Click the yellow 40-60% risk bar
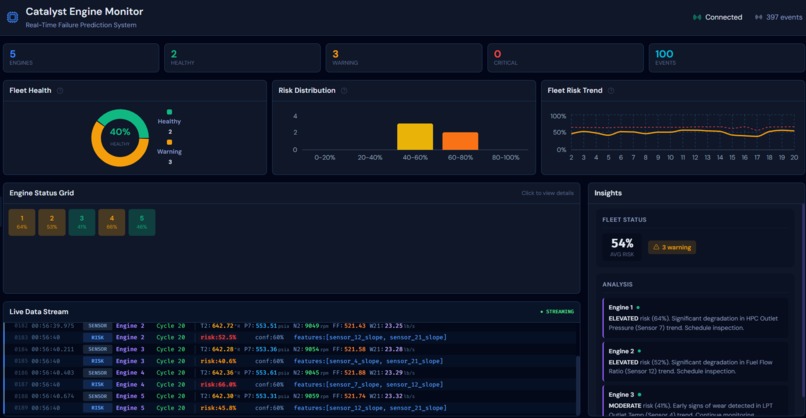Image resolution: width=806 pixels, height=418 pixels. (x=415, y=137)
